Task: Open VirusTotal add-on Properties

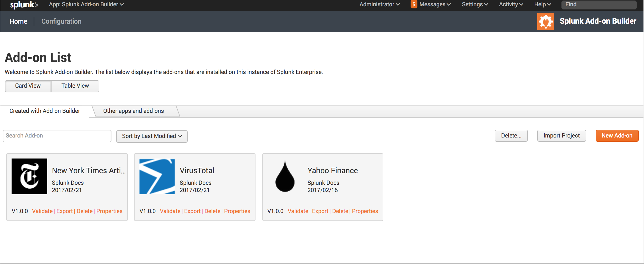Action: click(237, 211)
